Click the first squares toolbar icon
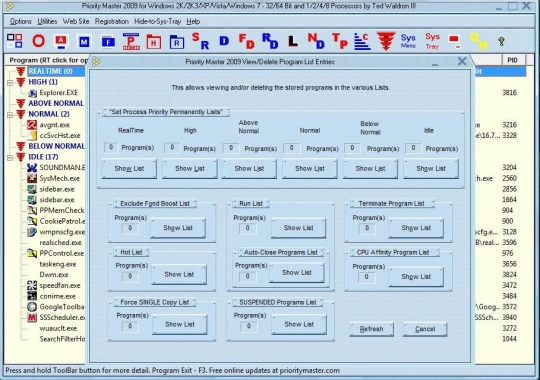 (15, 41)
